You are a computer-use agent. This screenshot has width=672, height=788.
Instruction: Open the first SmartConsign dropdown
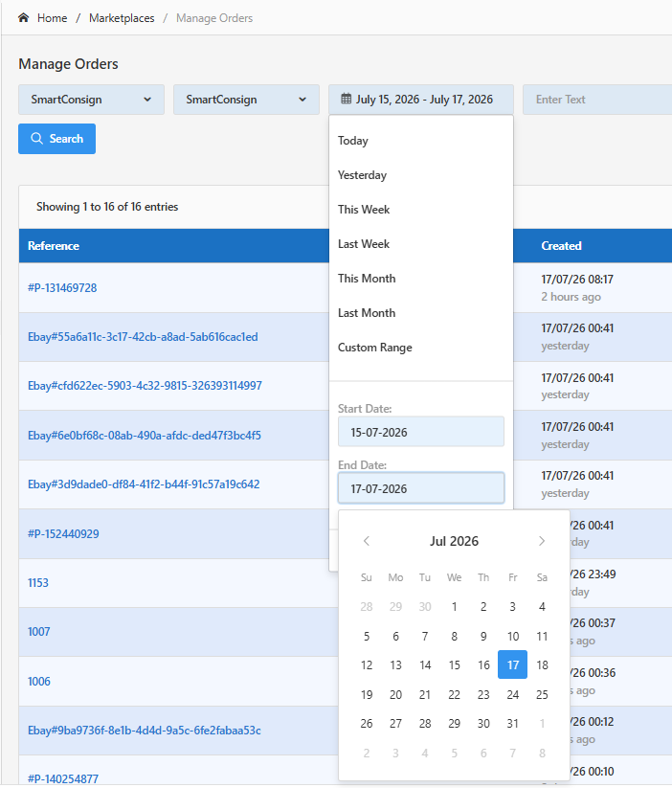(x=92, y=100)
